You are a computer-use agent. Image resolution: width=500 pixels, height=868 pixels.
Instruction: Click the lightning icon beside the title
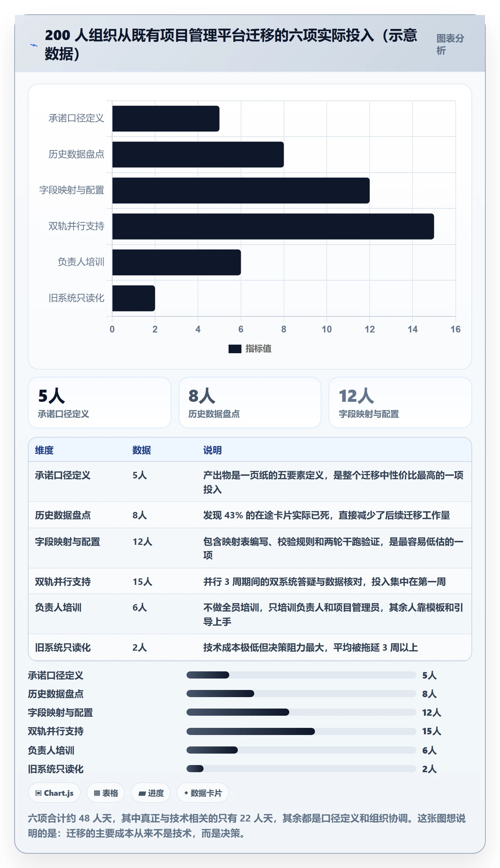click(34, 45)
